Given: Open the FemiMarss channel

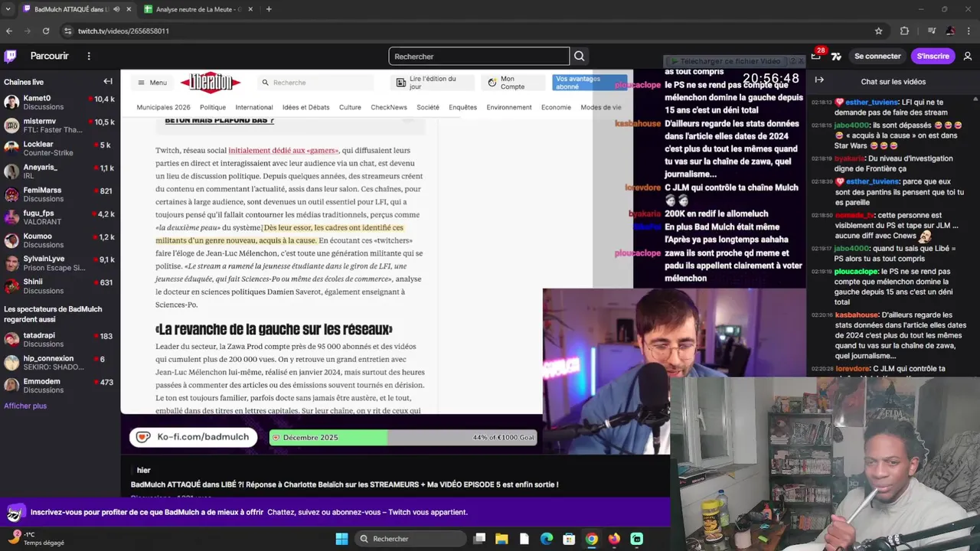Looking at the screenshot, I should [60, 194].
